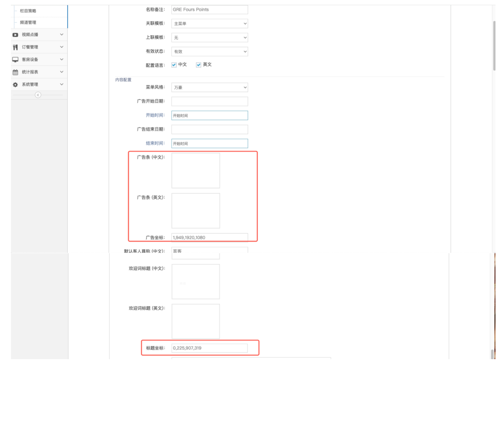Open the 菜单风格 dropdown showing 万豪
The width and height of the screenshot is (503, 448).
[209, 87]
